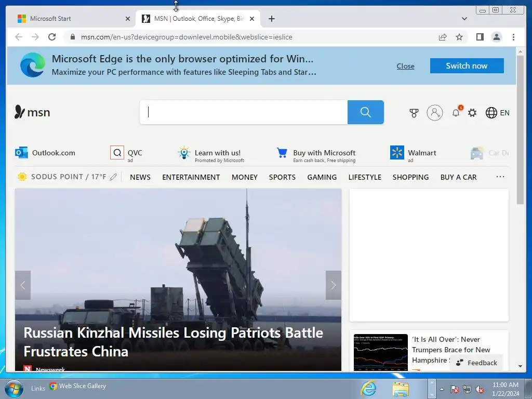This screenshot has width=532, height=399.
Task: Open the ENTERTAINMENT section
Action: [191, 177]
